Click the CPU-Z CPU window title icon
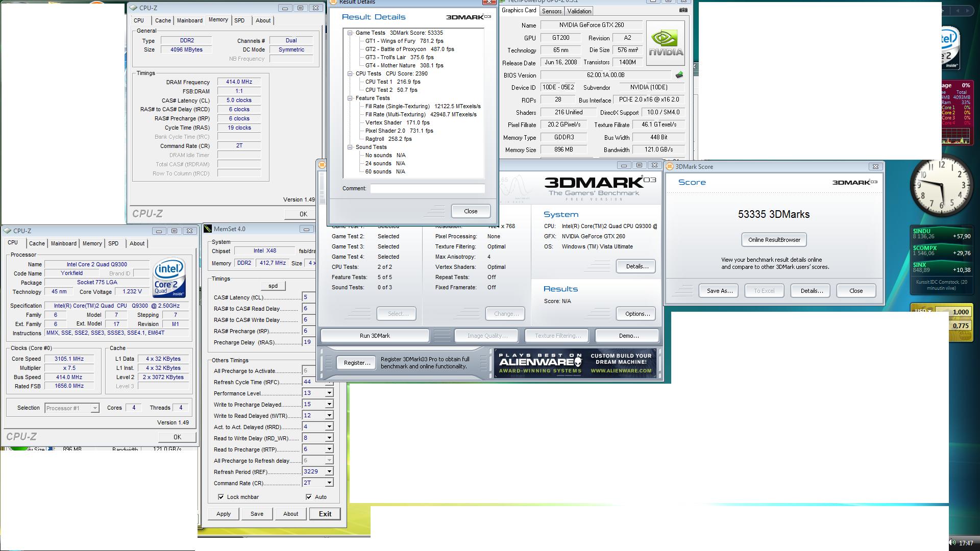Viewport: 980px width, 551px height. coord(8,231)
